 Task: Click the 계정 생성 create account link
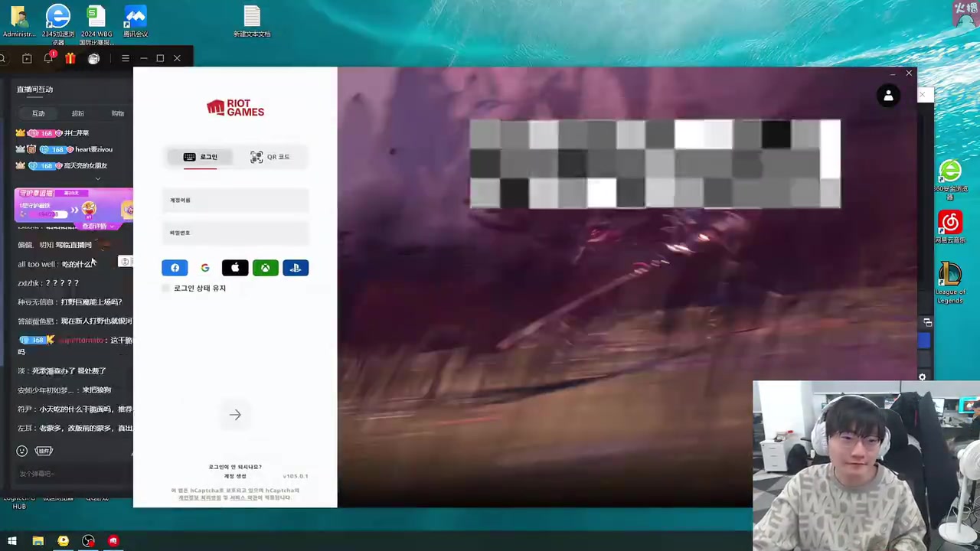[x=235, y=476]
